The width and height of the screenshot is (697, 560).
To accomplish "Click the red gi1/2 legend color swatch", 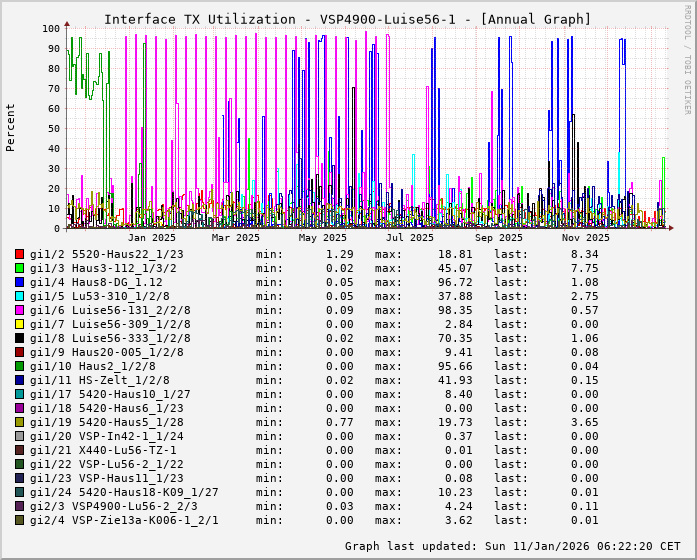I will point(20,254).
